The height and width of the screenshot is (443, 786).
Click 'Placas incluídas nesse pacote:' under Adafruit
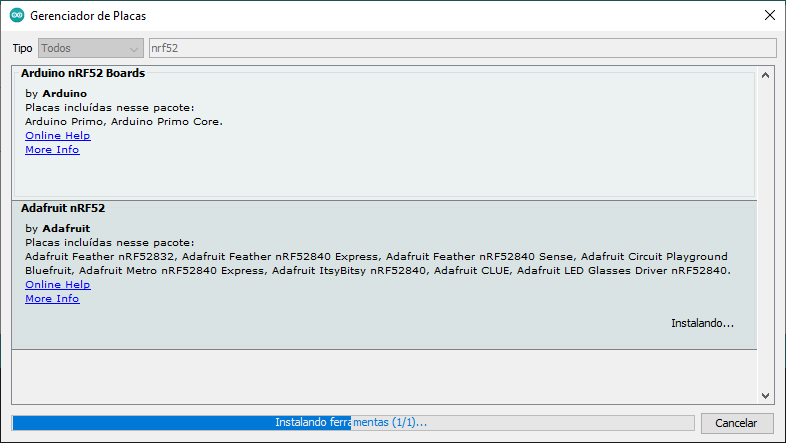[x=110, y=243]
